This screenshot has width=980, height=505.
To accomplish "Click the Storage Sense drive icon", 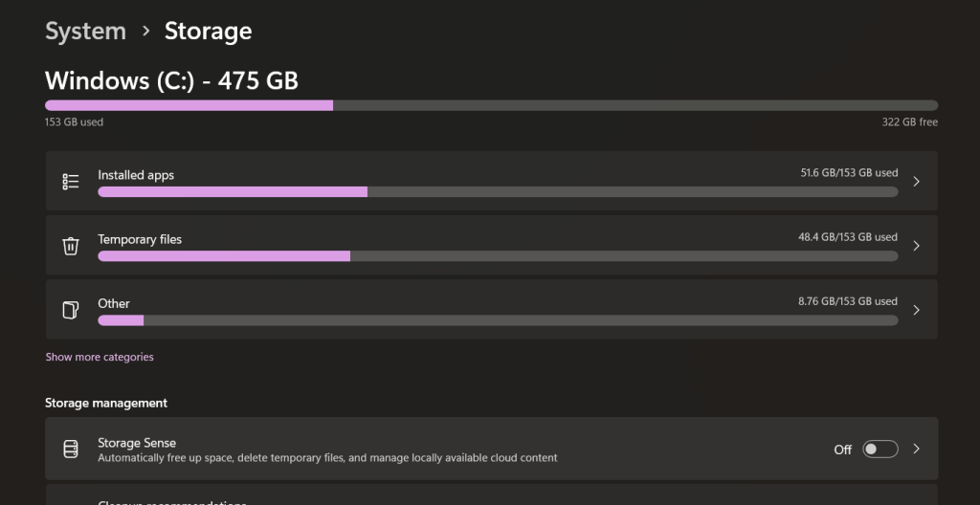I will (70, 450).
